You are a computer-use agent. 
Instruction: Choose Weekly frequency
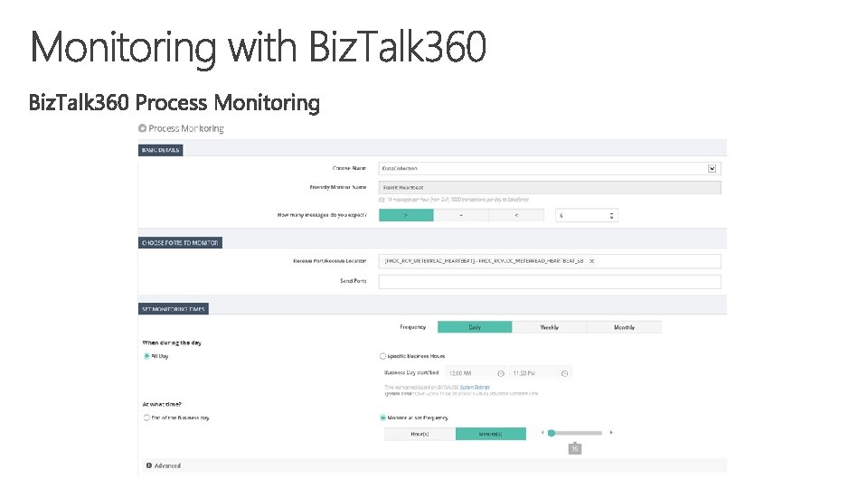click(x=549, y=327)
